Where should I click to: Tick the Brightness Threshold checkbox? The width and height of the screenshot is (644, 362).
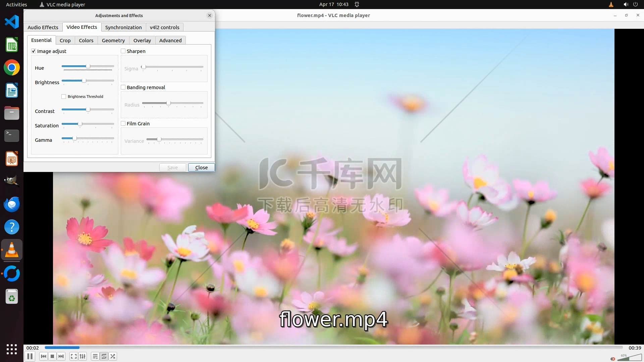pos(64,97)
